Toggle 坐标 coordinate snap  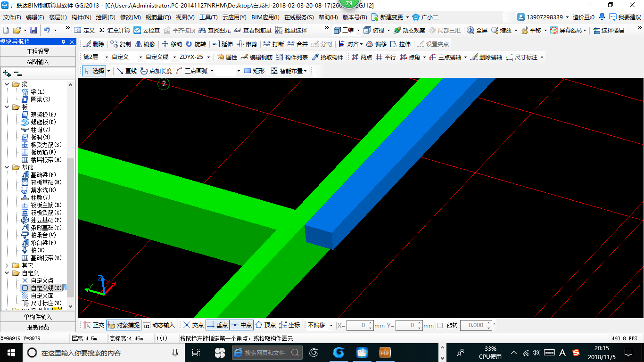pyautogui.click(x=290, y=325)
